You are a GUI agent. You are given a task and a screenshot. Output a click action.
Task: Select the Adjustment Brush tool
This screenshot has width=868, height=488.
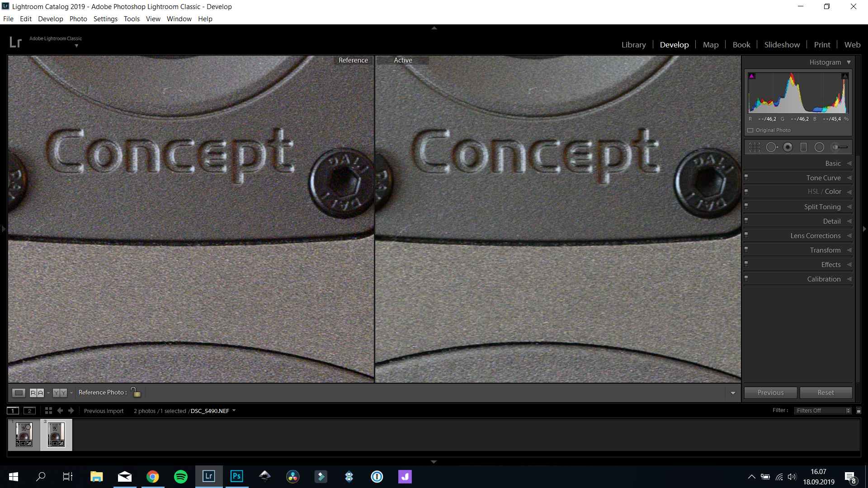tap(840, 147)
